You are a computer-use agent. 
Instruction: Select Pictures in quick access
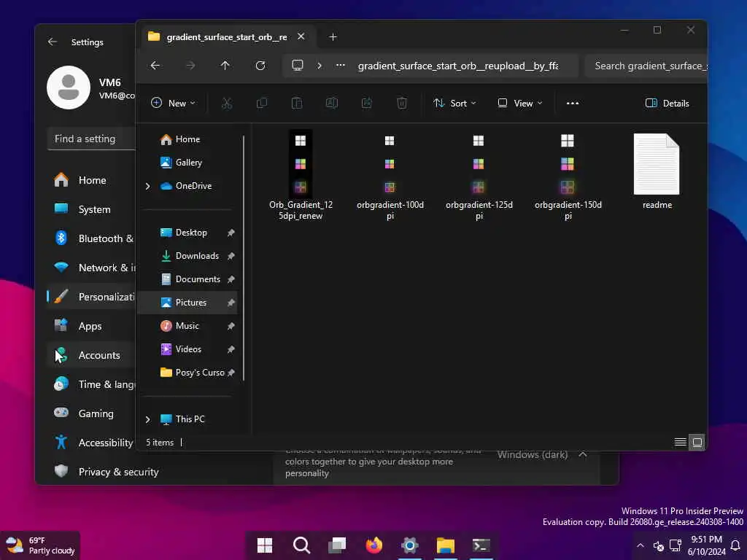pos(187,303)
